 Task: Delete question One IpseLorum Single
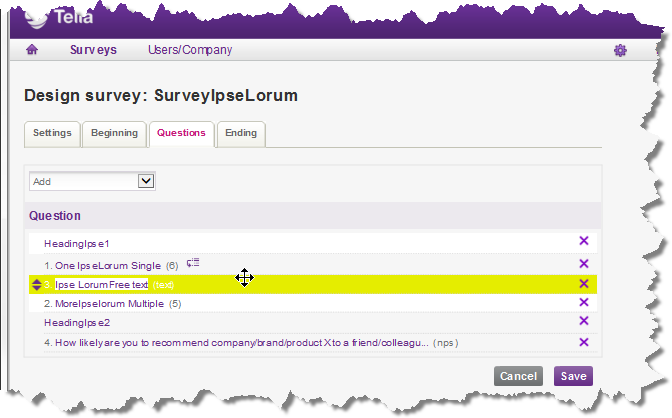click(584, 264)
